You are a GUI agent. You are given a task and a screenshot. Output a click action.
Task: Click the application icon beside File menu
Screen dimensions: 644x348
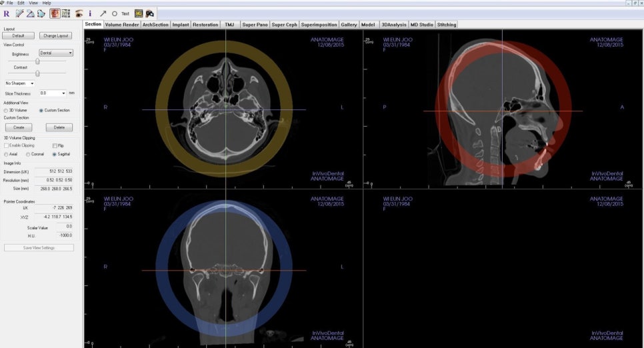click(3, 3)
